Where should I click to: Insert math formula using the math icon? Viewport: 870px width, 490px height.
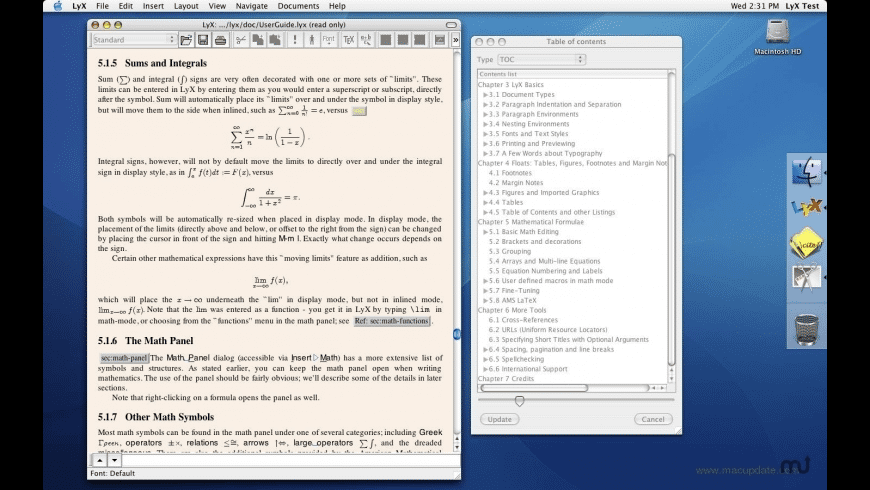[x=366, y=40]
